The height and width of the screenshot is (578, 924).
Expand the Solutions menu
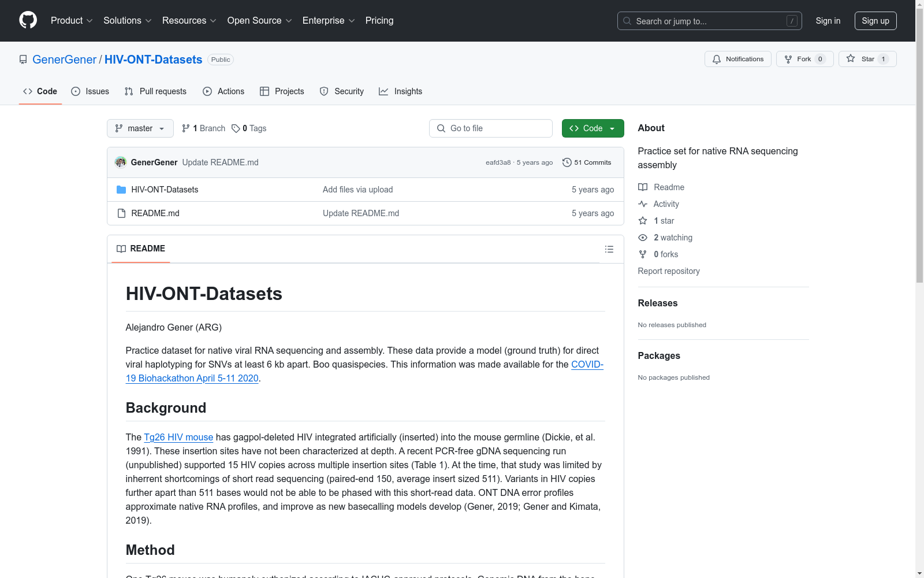(128, 20)
